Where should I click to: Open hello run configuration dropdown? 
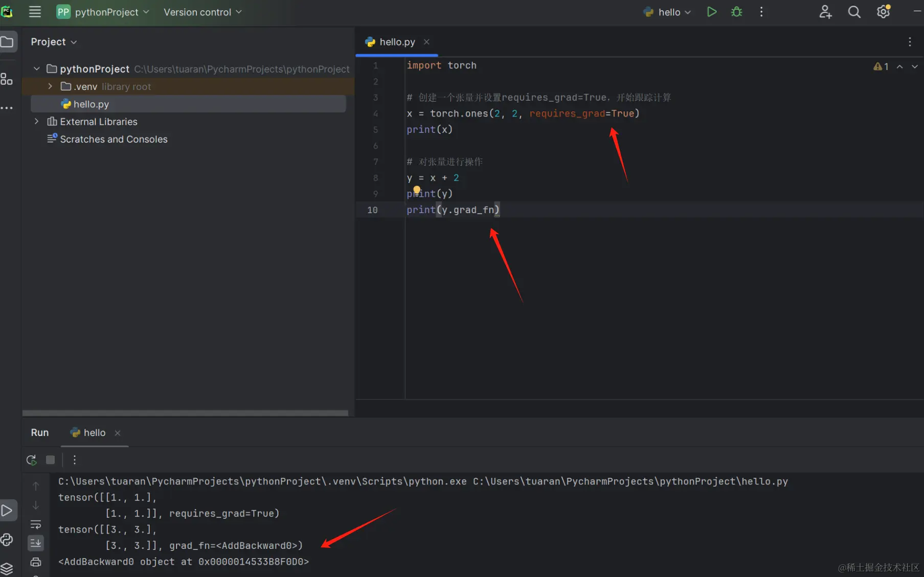(667, 12)
